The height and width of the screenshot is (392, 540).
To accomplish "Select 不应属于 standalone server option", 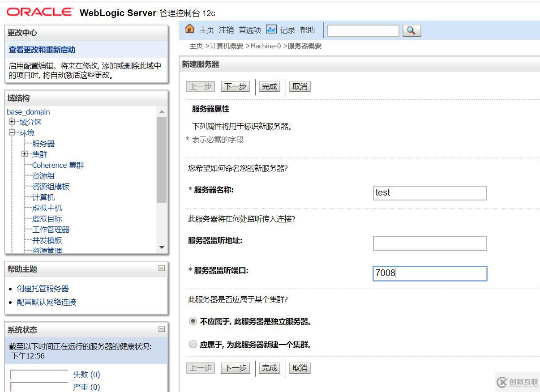I will (x=193, y=321).
